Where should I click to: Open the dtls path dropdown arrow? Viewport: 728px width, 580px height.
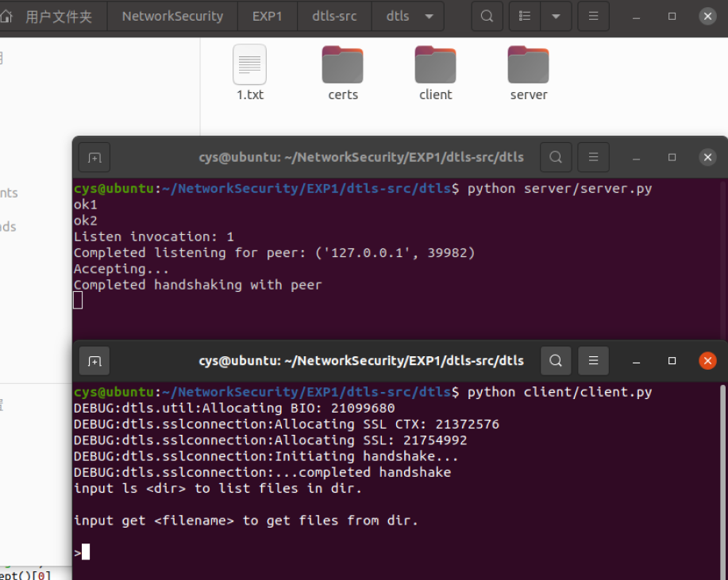[x=429, y=16]
